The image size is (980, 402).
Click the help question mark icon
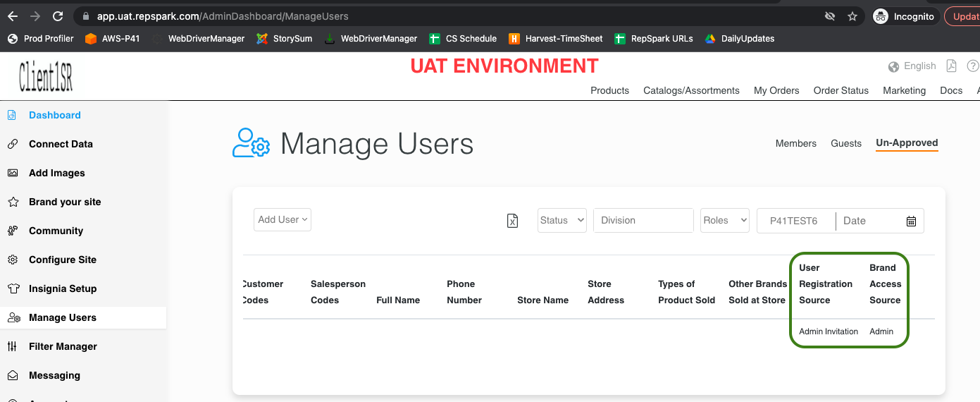[x=972, y=66]
